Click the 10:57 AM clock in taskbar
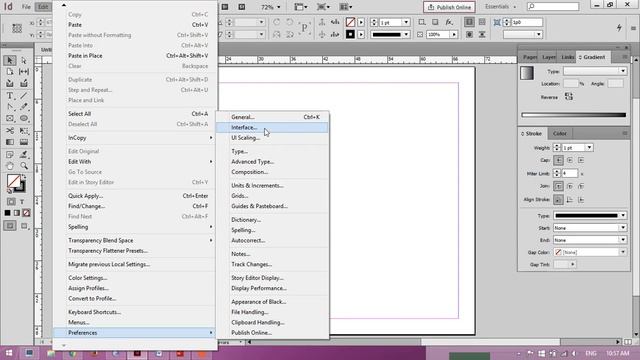 tap(617, 353)
